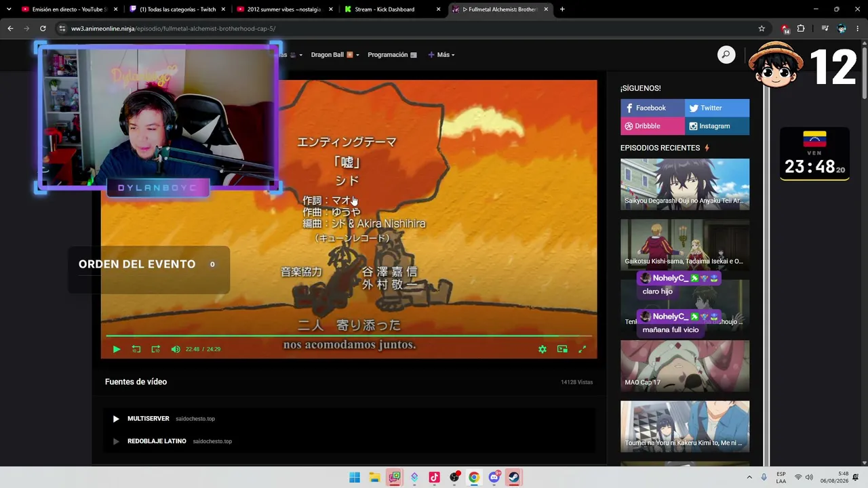Click the EPISODIOS RECIENTES heading
The image size is (868, 488).
pos(660,148)
